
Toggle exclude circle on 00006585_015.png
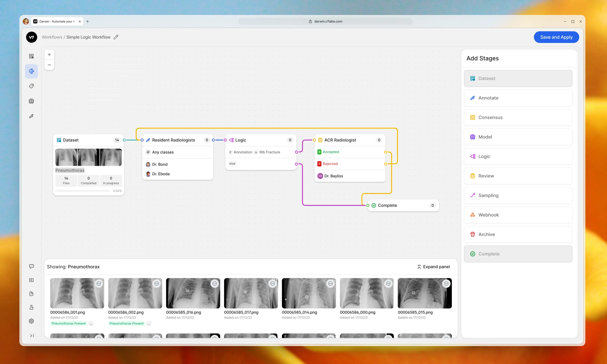(446, 284)
